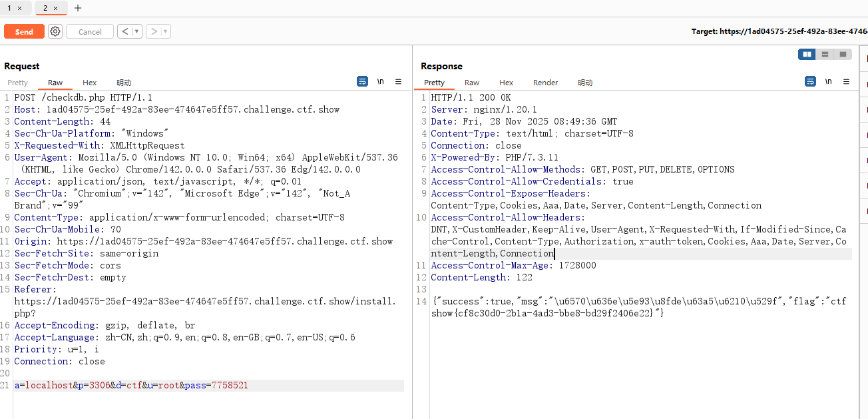
Task: Click 'Sec-Fetch-Dest: empty' line
Action: [x=70, y=277]
